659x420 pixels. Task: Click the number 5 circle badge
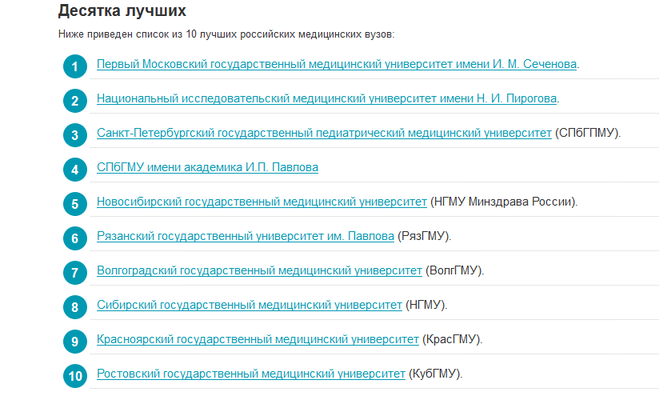tap(74, 204)
